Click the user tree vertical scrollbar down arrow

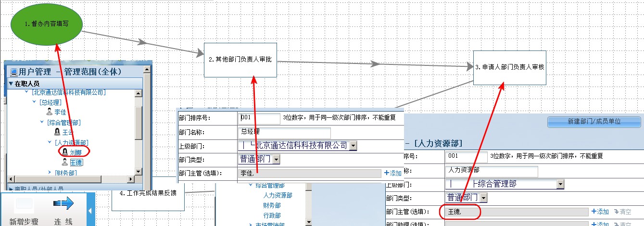(x=139, y=172)
